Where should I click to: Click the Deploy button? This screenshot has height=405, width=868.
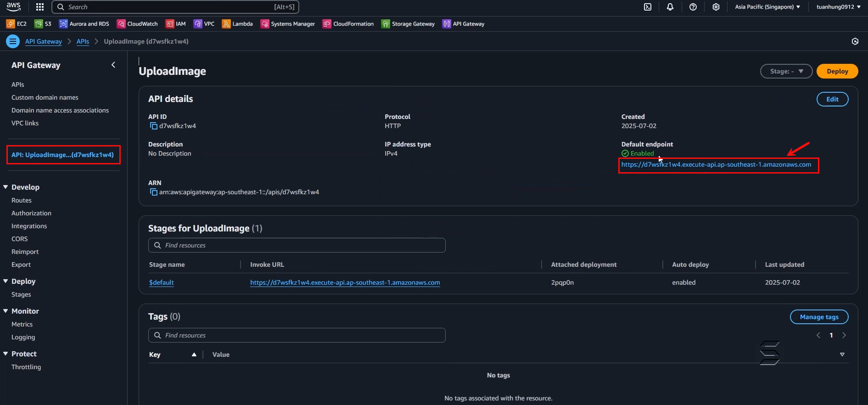coord(837,71)
